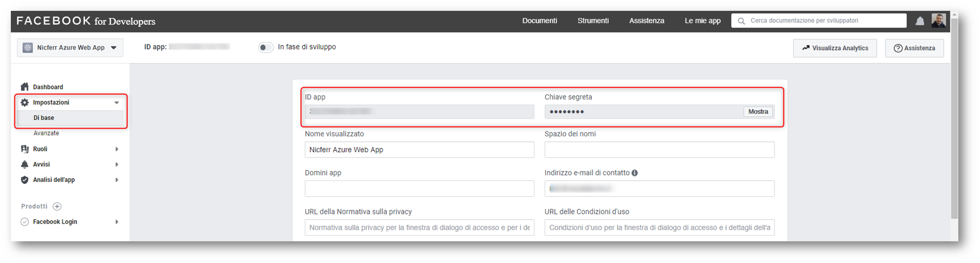Open the Nicferr Azure Web App dropdown

coord(70,48)
